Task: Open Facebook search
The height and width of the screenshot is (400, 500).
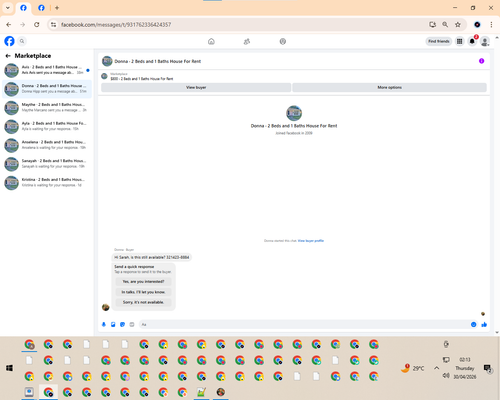Action: click(x=22, y=41)
